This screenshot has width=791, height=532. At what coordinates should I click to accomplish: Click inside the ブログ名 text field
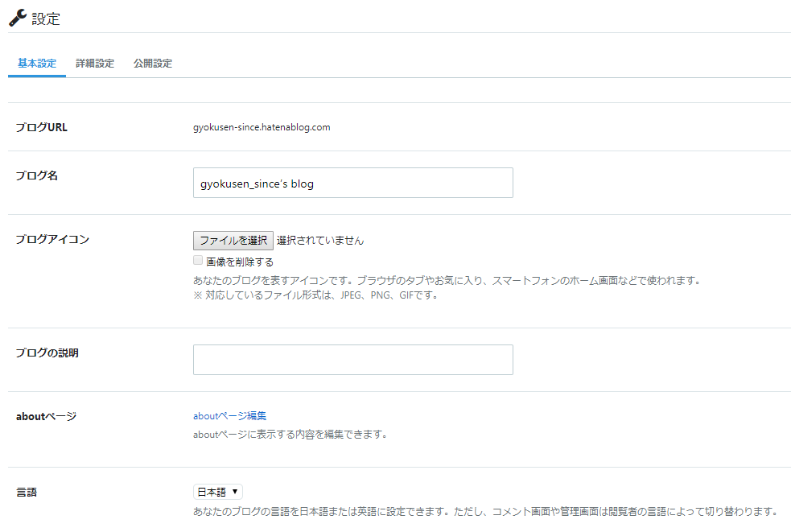(352, 183)
